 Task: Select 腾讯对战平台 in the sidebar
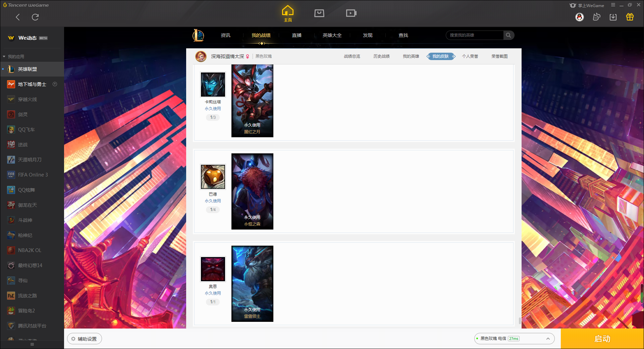32,326
